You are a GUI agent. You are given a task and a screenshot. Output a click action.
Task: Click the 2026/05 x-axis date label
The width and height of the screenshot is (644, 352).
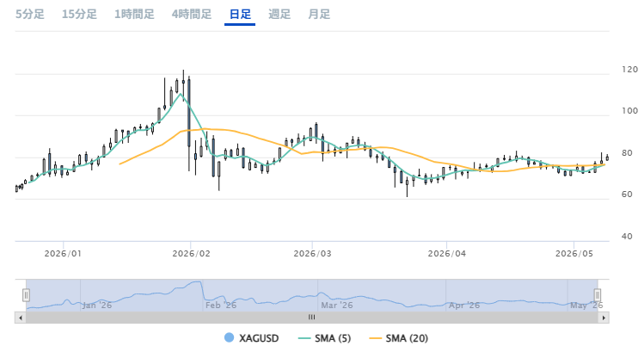pyautogui.click(x=574, y=253)
